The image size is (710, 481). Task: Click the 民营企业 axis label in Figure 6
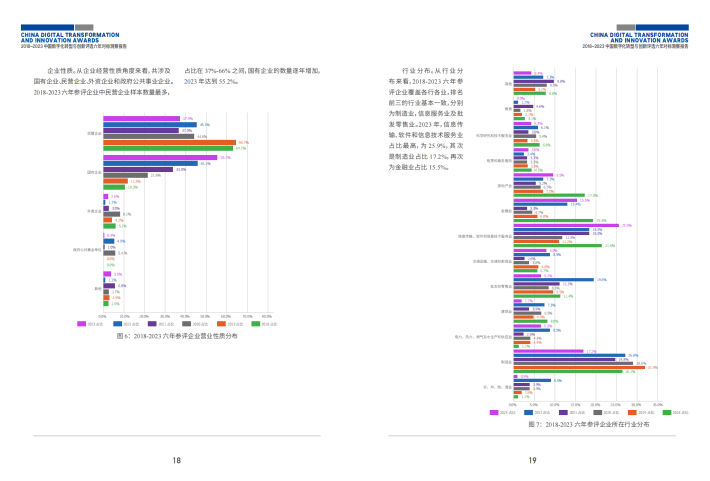point(94,132)
